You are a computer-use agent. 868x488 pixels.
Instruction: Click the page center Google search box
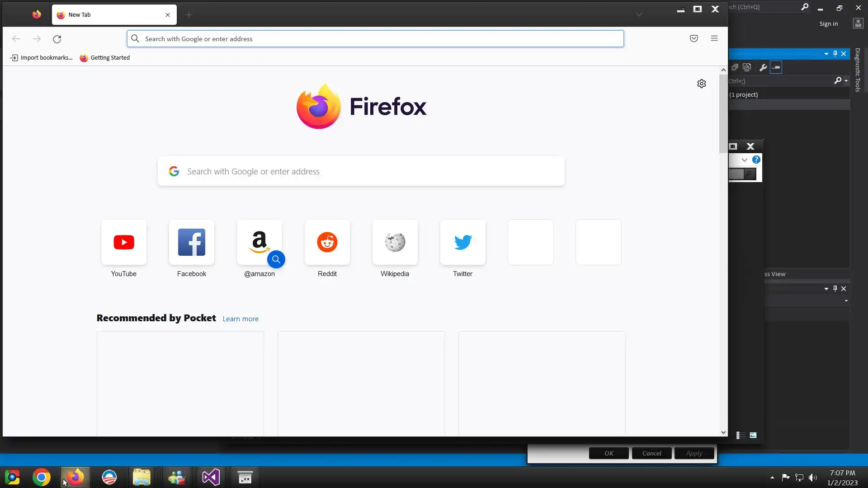[x=361, y=172]
